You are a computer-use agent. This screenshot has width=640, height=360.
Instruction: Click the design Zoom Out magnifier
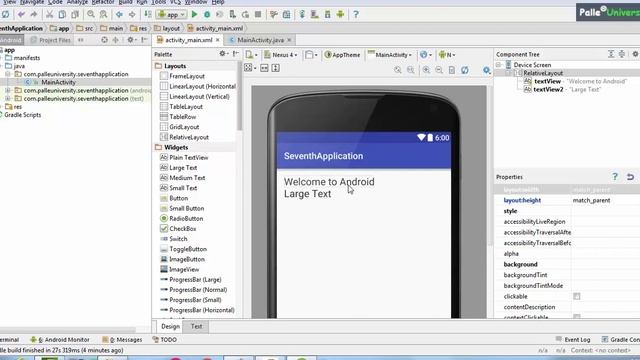pos(439,70)
